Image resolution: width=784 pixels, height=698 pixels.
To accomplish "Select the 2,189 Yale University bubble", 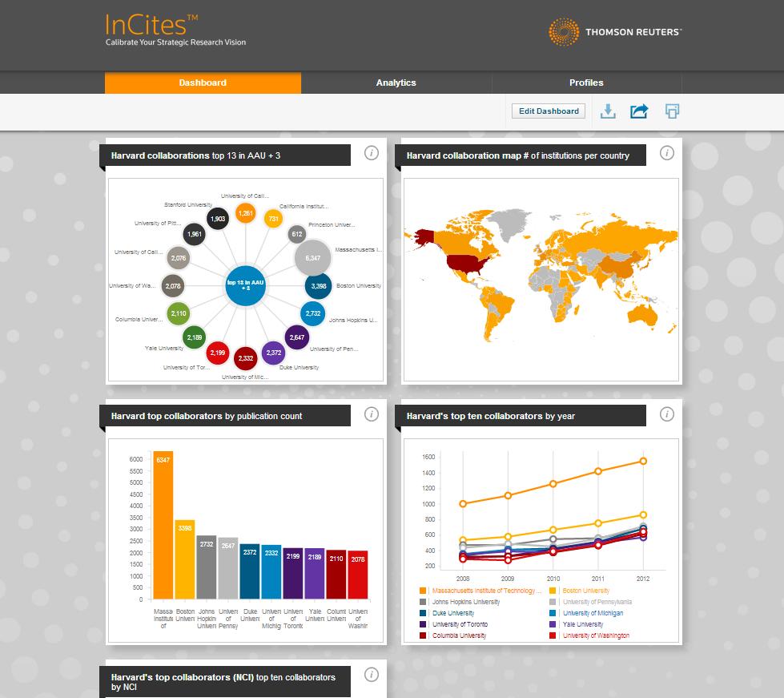I will tap(194, 337).
